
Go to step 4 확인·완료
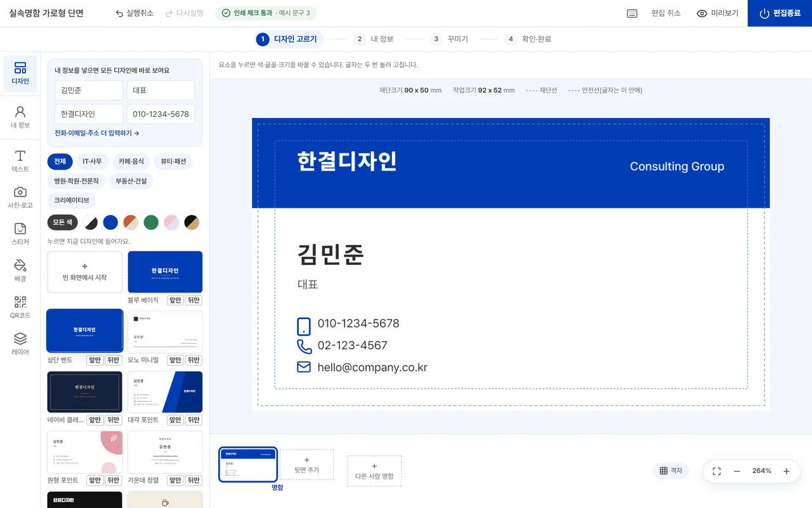[x=528, y=39]
